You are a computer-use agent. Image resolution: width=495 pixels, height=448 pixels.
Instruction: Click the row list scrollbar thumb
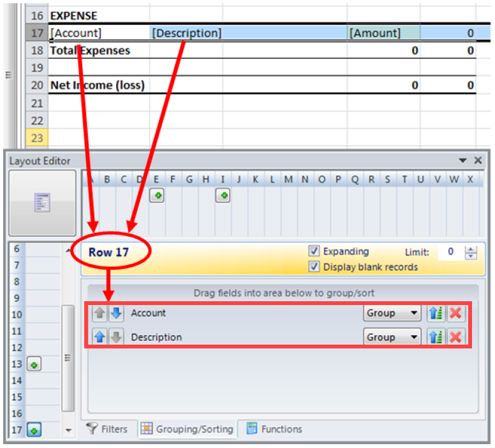tap(68, 358)
